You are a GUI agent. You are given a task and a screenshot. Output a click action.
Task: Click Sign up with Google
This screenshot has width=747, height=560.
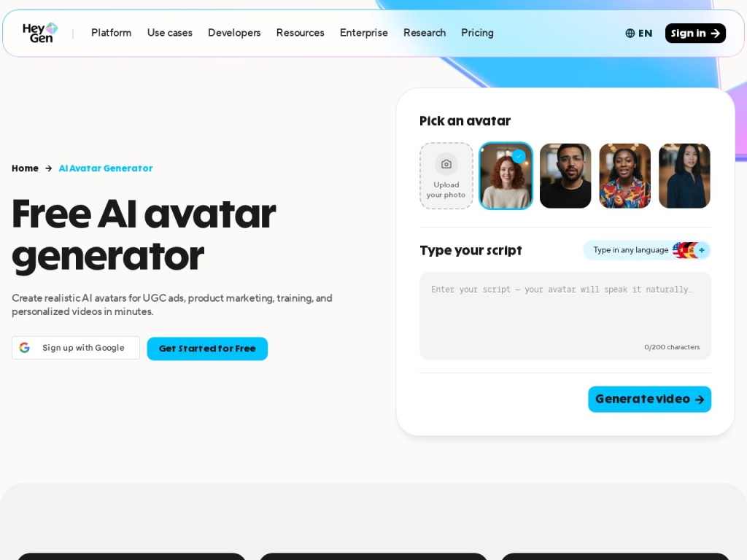(x=76, y=348)
